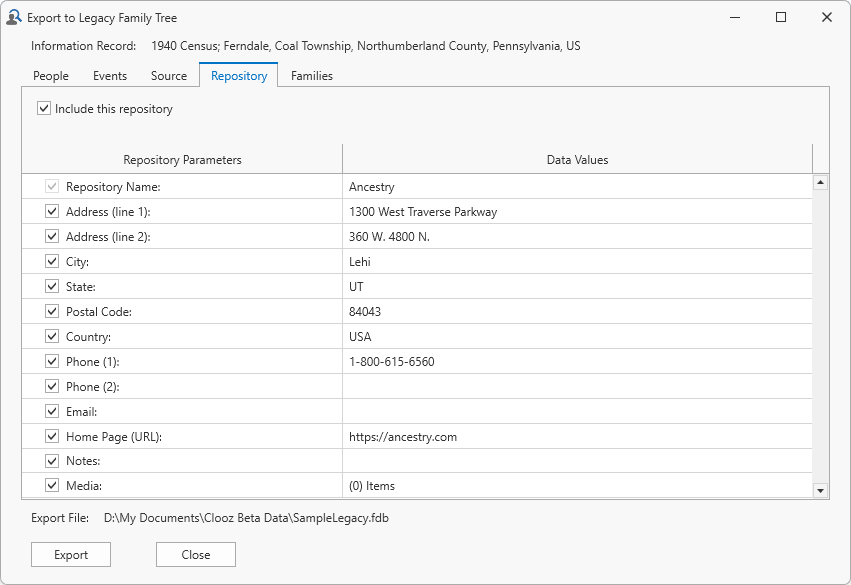The width and height of the screenshot is (851, 585).
Task: Disable the Media export option
Action: click(x=52, y=486)
